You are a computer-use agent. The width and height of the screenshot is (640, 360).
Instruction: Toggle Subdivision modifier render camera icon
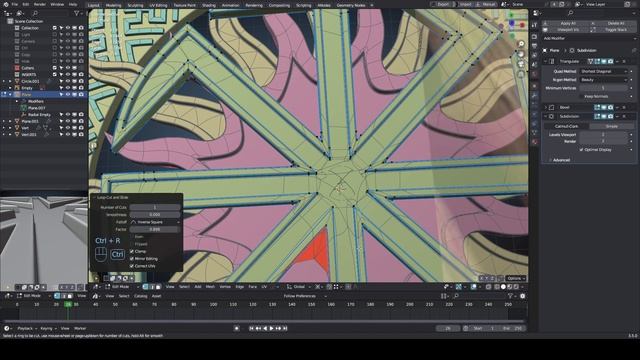click(x=610, y=116)
